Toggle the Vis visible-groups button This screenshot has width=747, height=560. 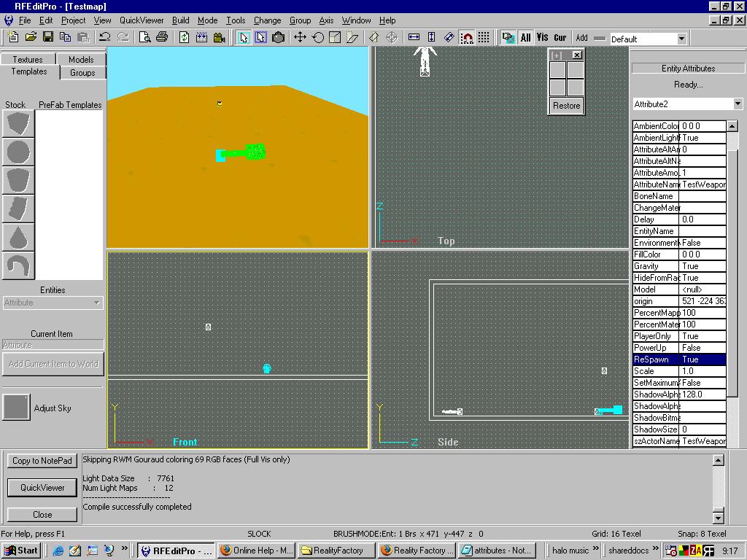click(x=543, y=37)
